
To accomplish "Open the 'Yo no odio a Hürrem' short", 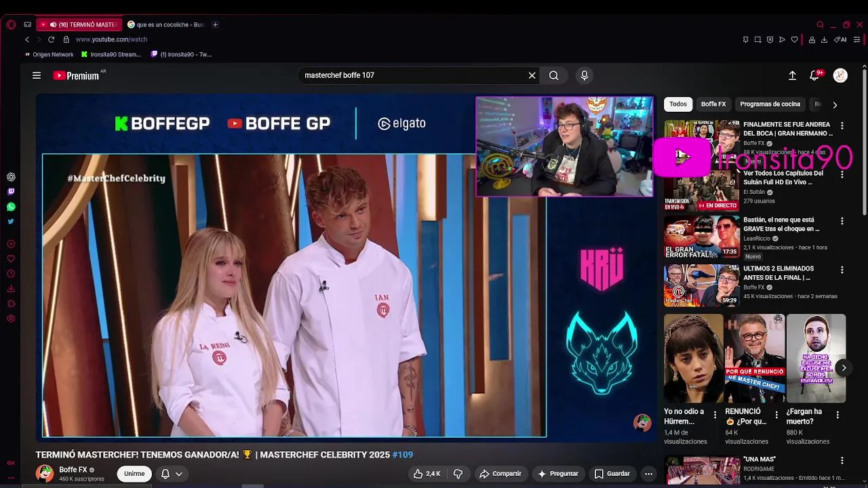I will 693,359.
